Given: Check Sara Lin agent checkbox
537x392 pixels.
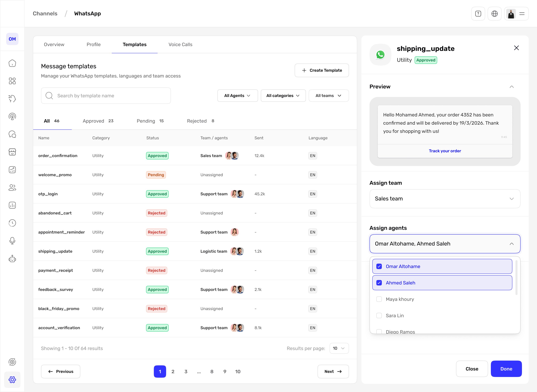Looking at the screenshot, I should coord(379,315).
